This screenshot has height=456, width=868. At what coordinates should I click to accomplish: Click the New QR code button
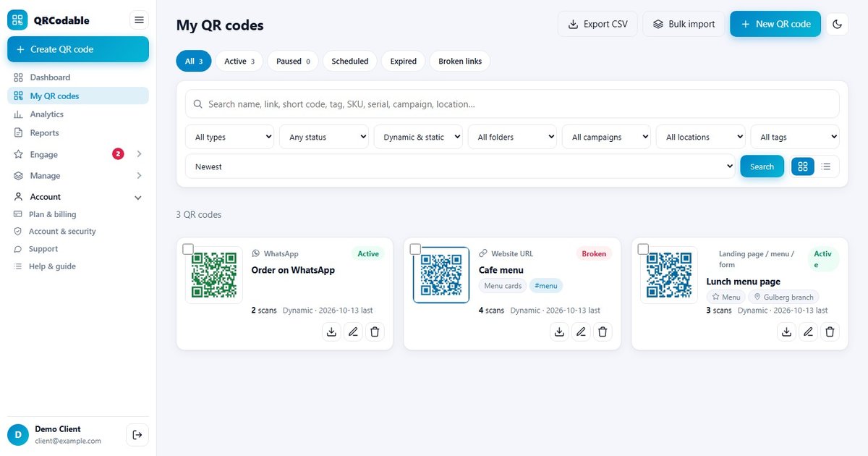coord(775,24)
